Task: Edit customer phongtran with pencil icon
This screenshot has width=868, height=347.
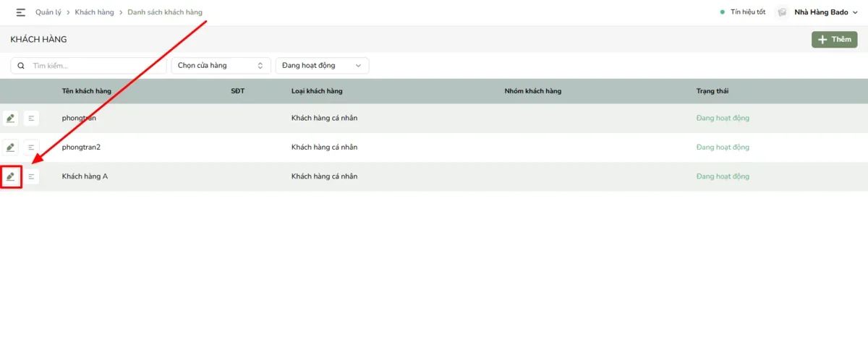Action: (10, 118)
